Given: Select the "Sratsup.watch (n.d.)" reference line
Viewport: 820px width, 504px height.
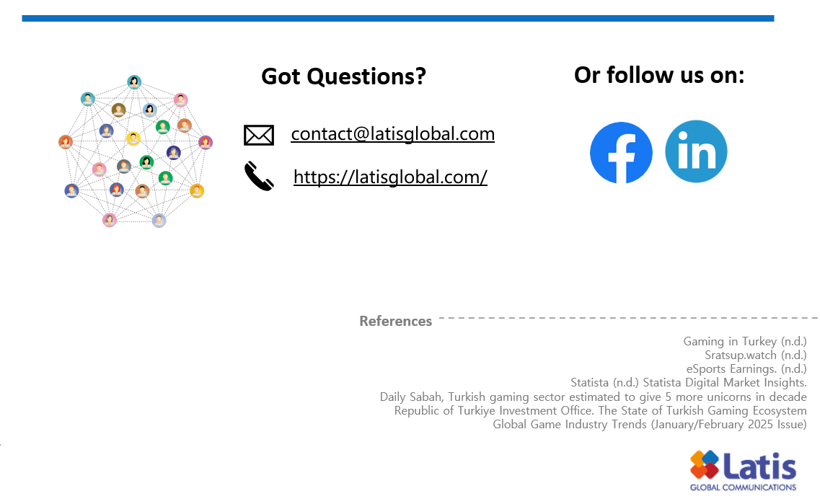Looking at the screenshot, I should coord(755,355).
